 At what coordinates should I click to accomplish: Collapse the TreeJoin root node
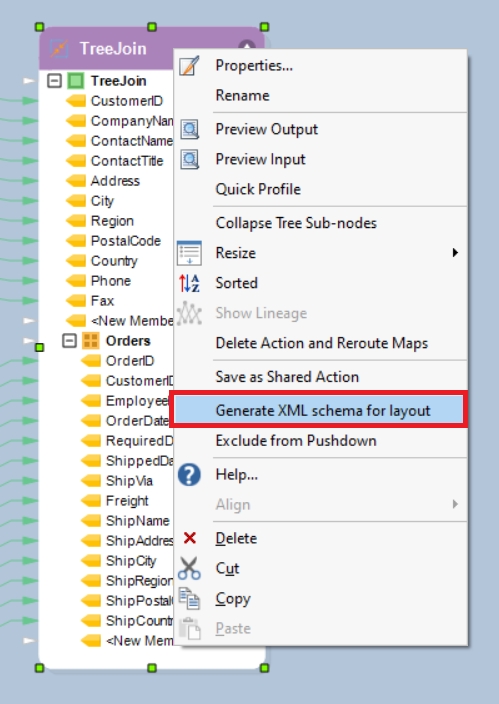[54, 81]
